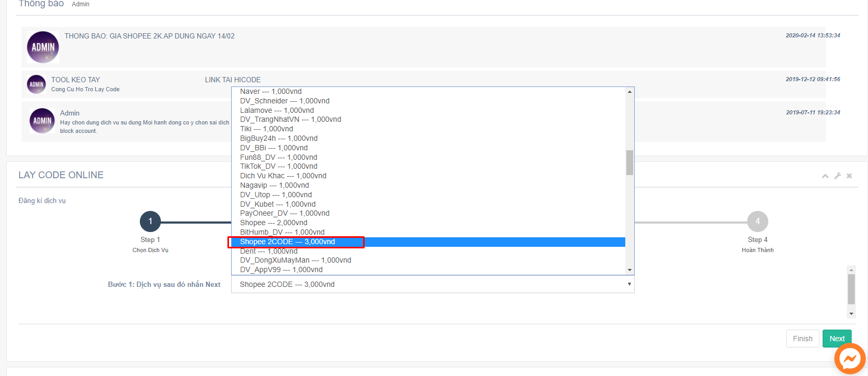The image size is (868, 376).
Task: Choose DV_Utop --- 1,000vnd option
Action: coord(428,195)
